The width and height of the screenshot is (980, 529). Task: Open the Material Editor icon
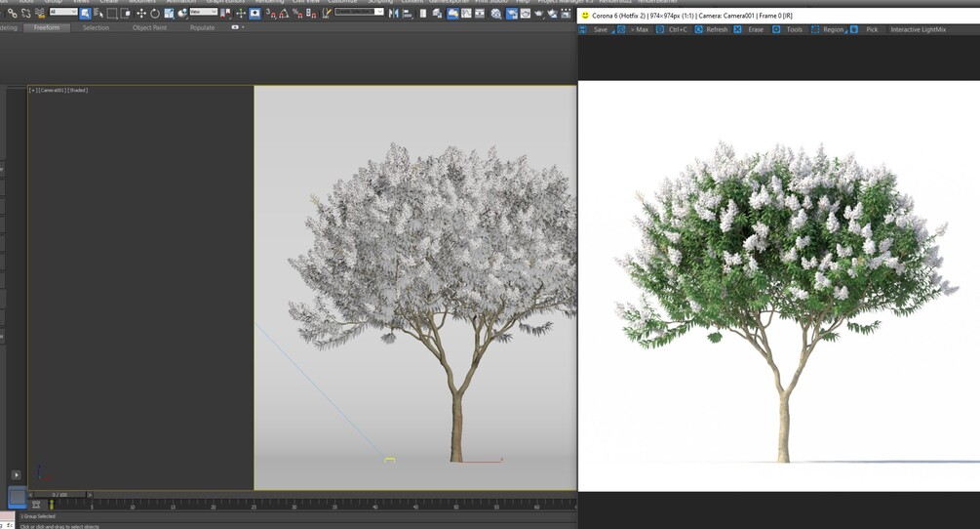(x=495, y=13)
